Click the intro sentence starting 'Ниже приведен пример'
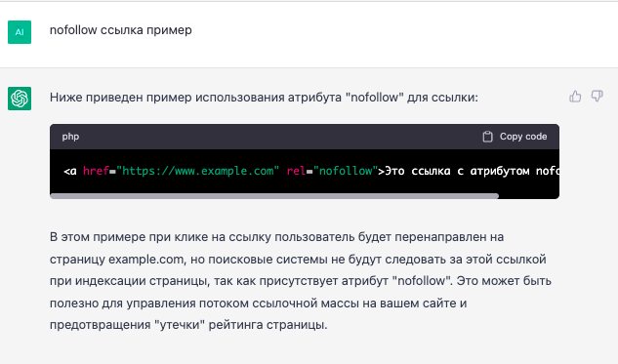The image size is (618, 364). coord(264,98)
